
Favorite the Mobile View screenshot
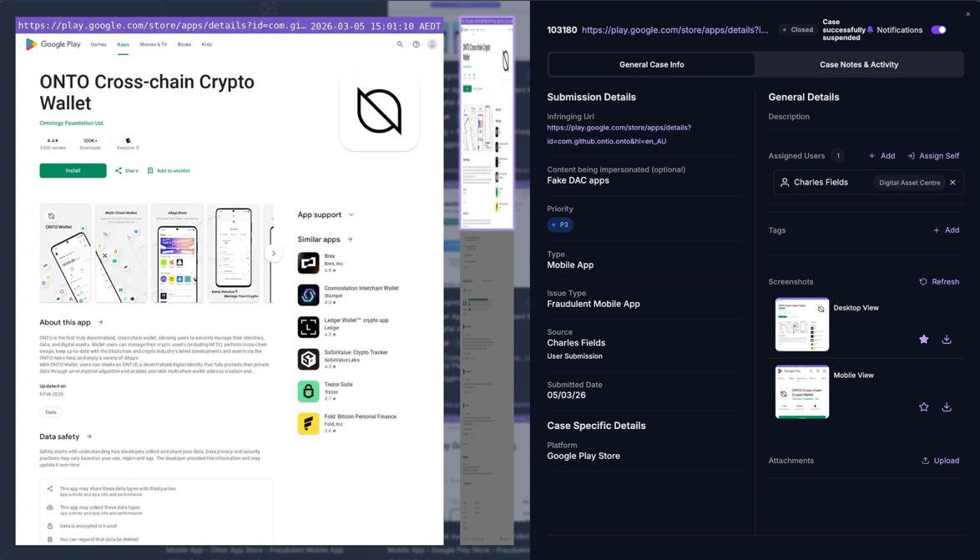(923, 407)
